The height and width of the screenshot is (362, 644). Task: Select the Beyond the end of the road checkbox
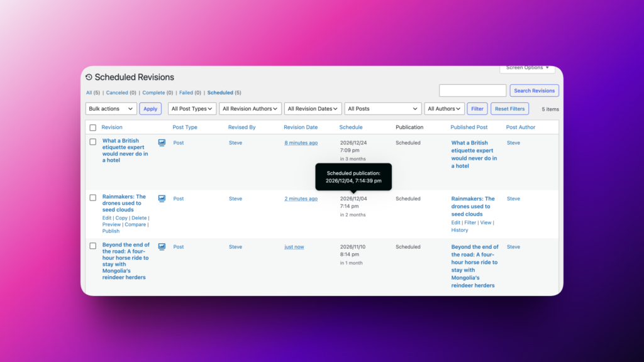(x=93, y=246)
